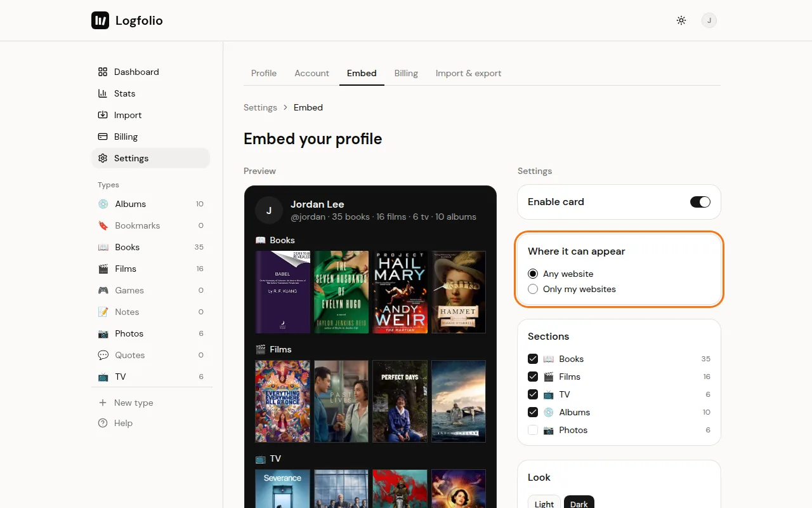The height and width of the screenshot is (508, 812).
Task: Check the Photos section checkbox
Action: (533, 430)
